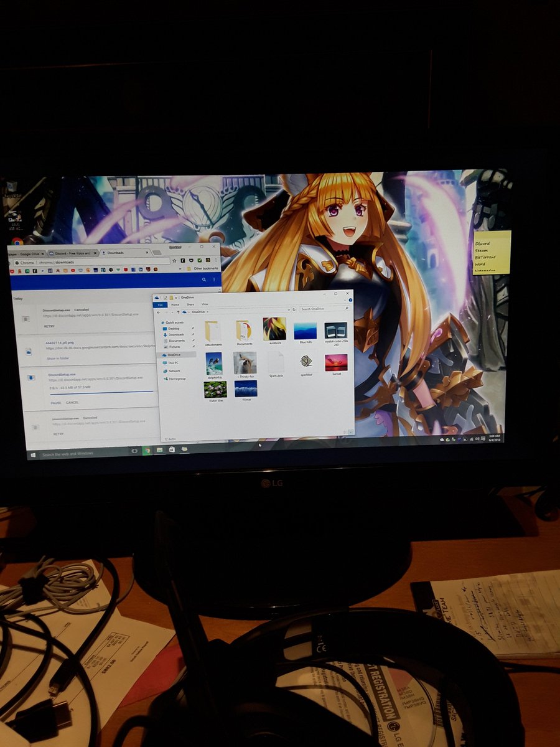This screenshot has width=560, height=747.
Task: Retry the first canceled DiscordSetup download
Action: [x=49, y=326]
